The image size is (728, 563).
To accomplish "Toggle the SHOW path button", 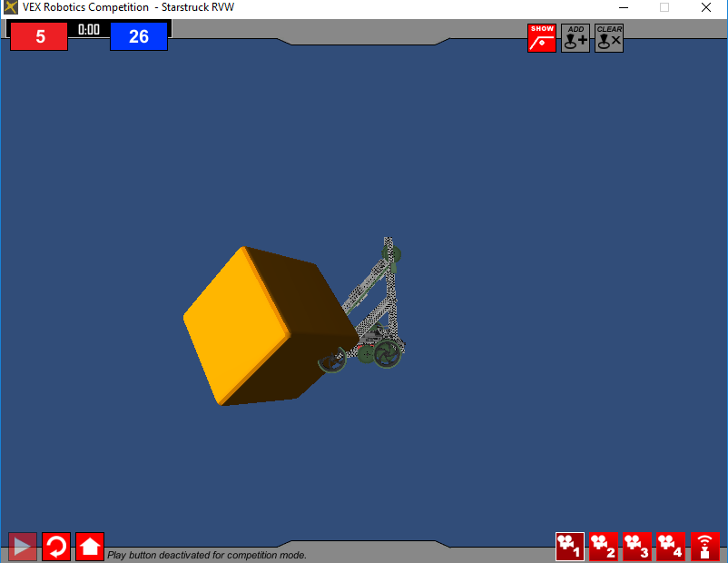I will tap(541, 38).
